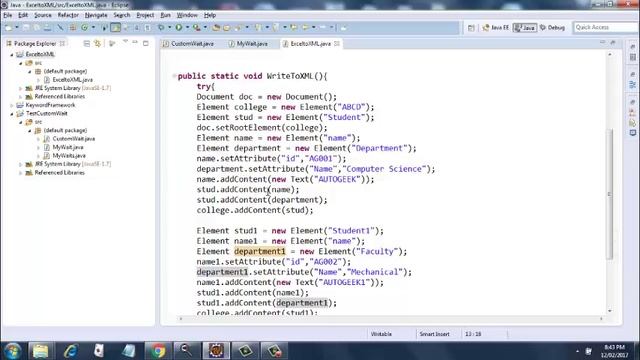The height and width of the screenshot is (360, 640).
Task: Click the External Tools run icon
Action: (197, 27)
